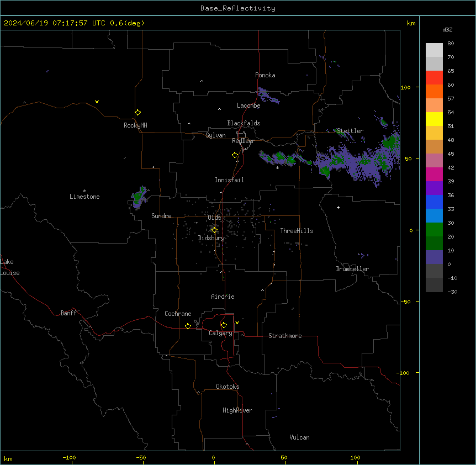Select the yellow diamond marker between Olds and Didsbury
Image resolution: width=476 pixels, height=465 pixels.
214,230
